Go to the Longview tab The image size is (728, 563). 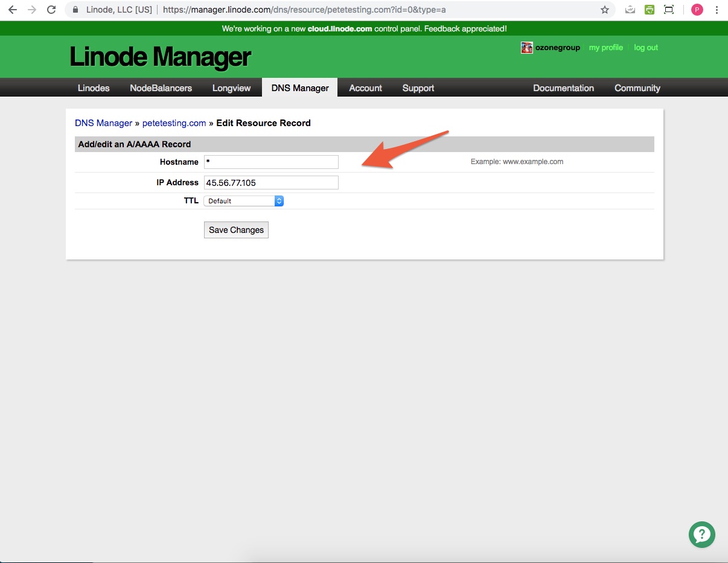click(x=231, y=88)
